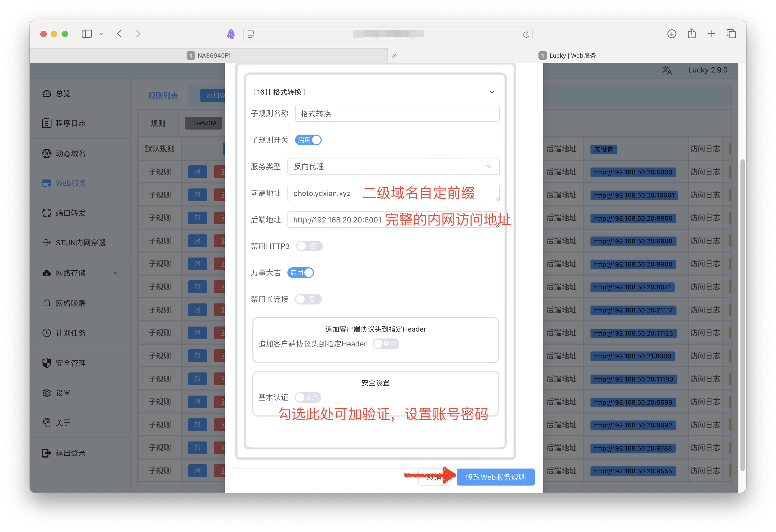The height and width of the screenshot is (532, 776).
Task: Click the 默认规则 row label
Action: [159, 149]
